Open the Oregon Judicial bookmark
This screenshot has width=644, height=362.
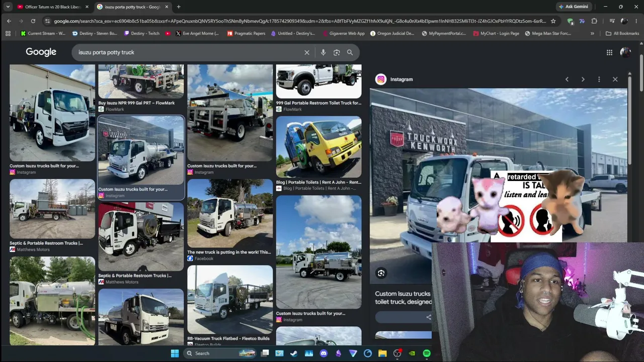point(392,33)
